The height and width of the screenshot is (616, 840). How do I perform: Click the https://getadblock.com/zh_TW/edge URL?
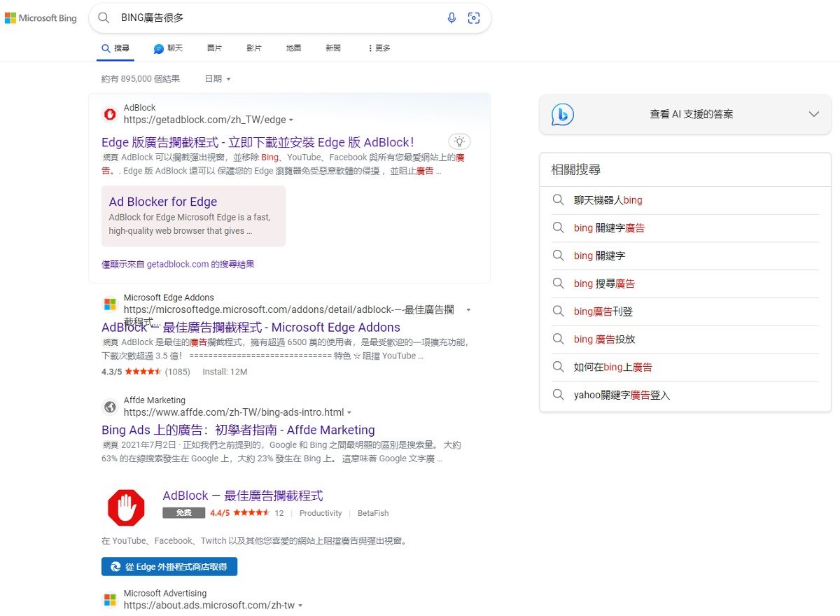point(205,120)
